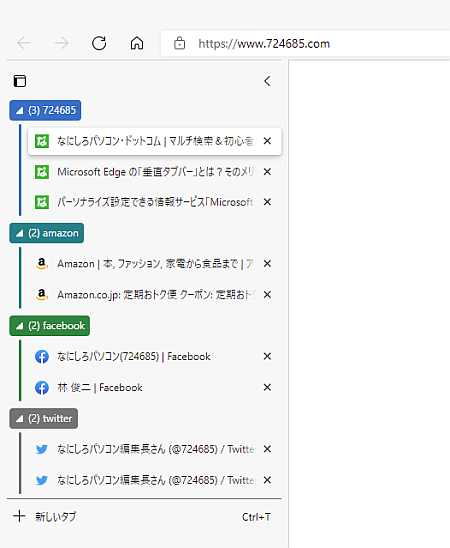The width and height of the screenshot is (450, 548).
Task: Click Twitter bird icon of second Twitter tab
Action: (x=42, y=480)
